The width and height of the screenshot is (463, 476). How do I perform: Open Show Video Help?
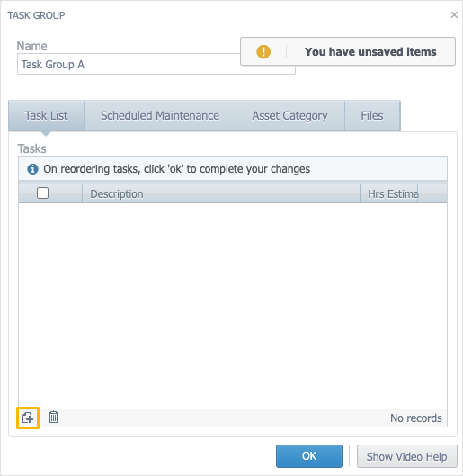coord(406,456)
